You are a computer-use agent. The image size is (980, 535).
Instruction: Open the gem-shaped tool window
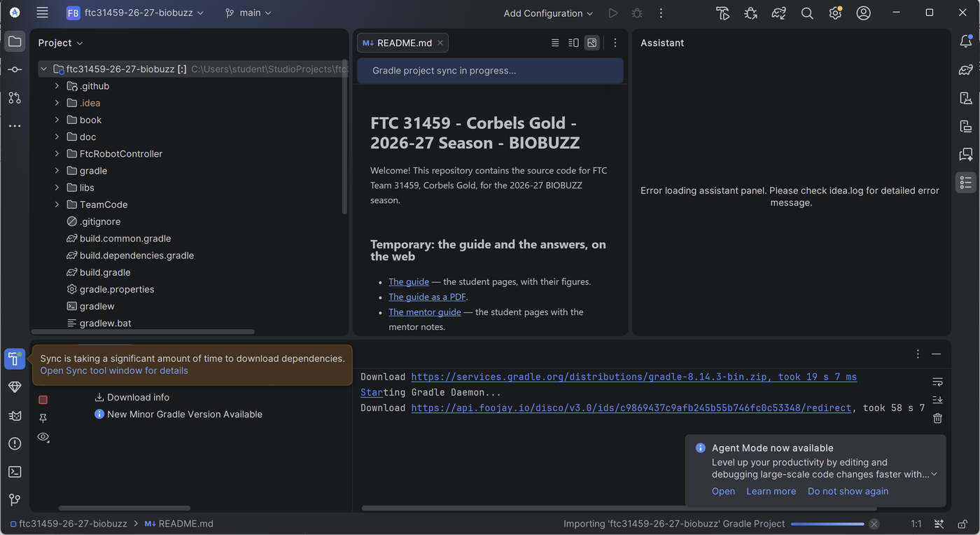[x=15, y=387]
